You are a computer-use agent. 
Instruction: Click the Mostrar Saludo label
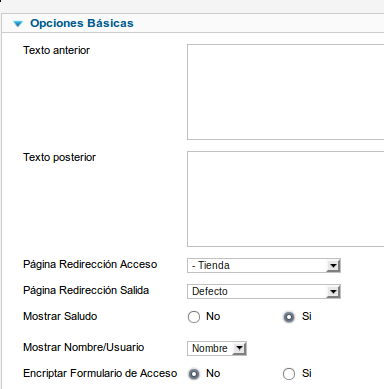pos(60,316)
